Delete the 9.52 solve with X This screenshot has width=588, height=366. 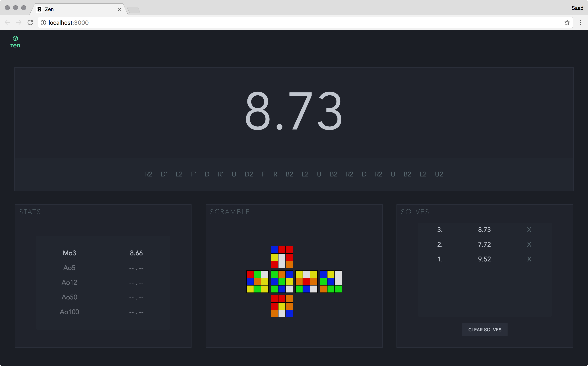529,259
